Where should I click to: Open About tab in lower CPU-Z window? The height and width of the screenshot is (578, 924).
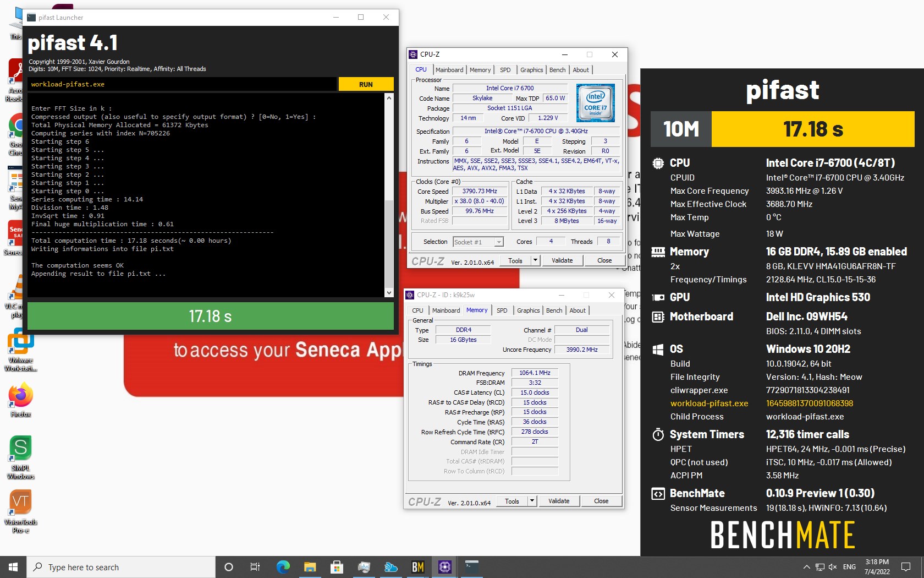(577, 310)
